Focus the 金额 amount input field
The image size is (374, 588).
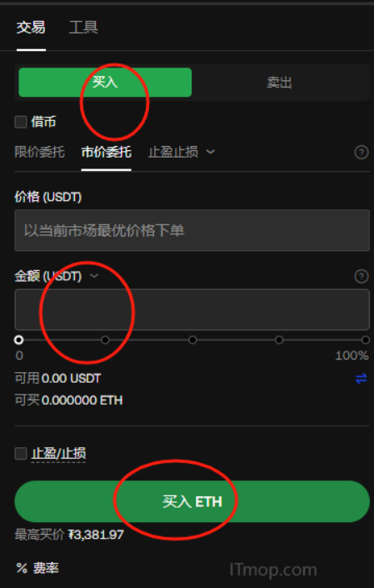(x=192, y=309)
